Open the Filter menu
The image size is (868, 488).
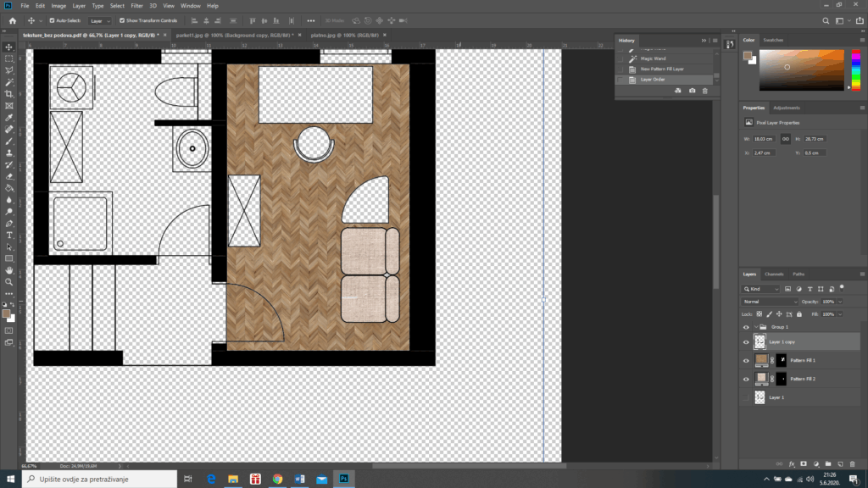click(136, 5)
